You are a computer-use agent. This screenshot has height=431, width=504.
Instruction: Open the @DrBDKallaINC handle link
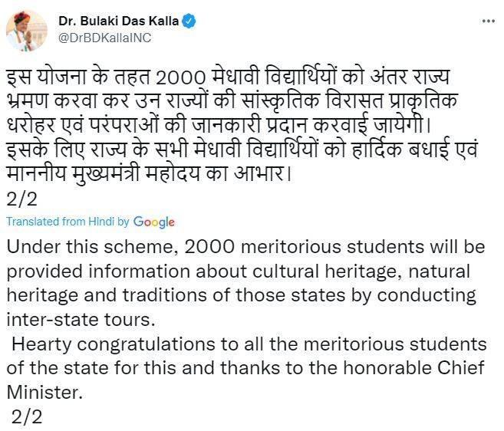[104, 38]
